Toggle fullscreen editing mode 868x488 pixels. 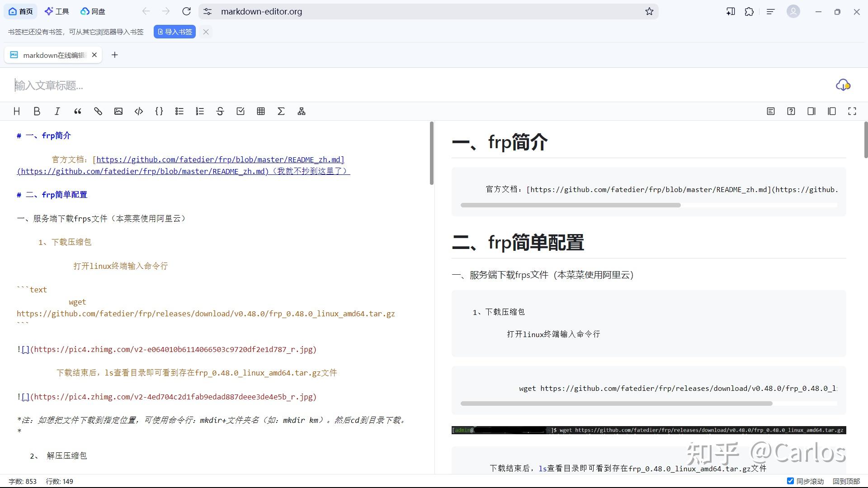tap(852, 111)
